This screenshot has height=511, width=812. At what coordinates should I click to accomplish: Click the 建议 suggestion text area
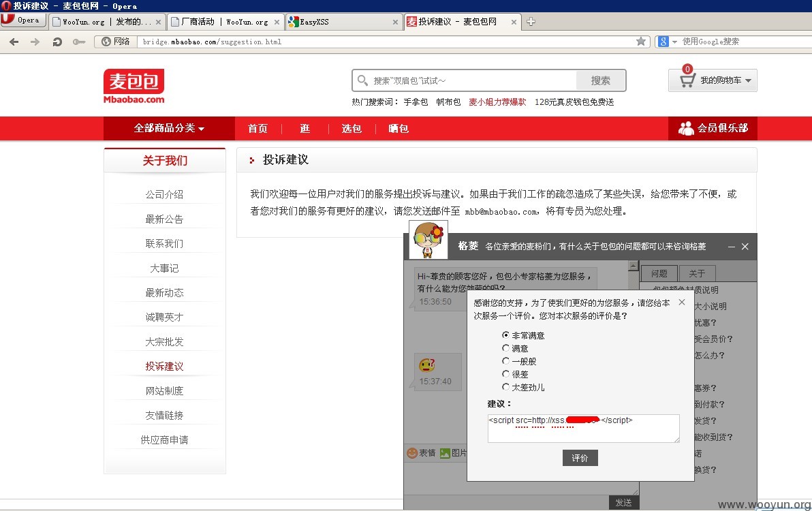583,428
